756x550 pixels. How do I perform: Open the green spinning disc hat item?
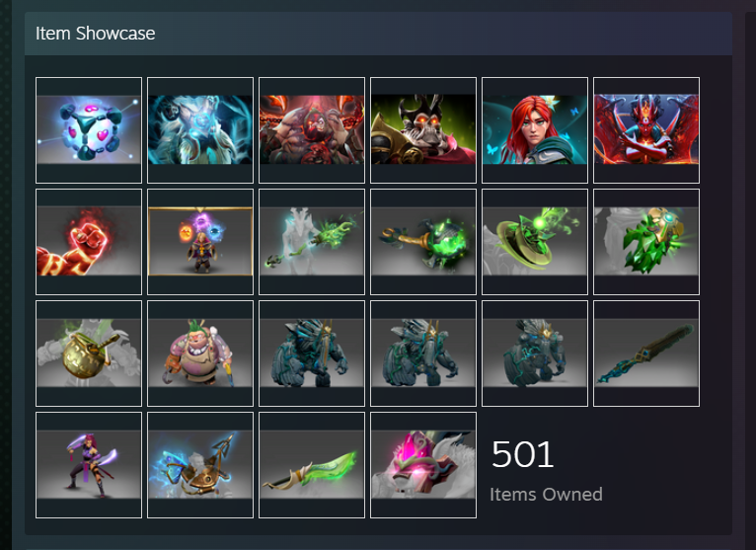click(x=535, y=242)
